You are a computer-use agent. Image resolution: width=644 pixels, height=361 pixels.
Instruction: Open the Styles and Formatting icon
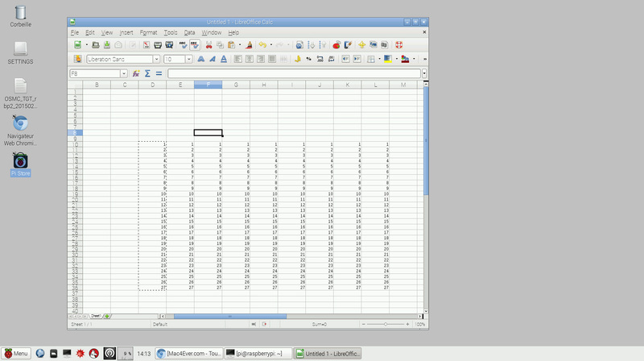(x=77, y=59)
